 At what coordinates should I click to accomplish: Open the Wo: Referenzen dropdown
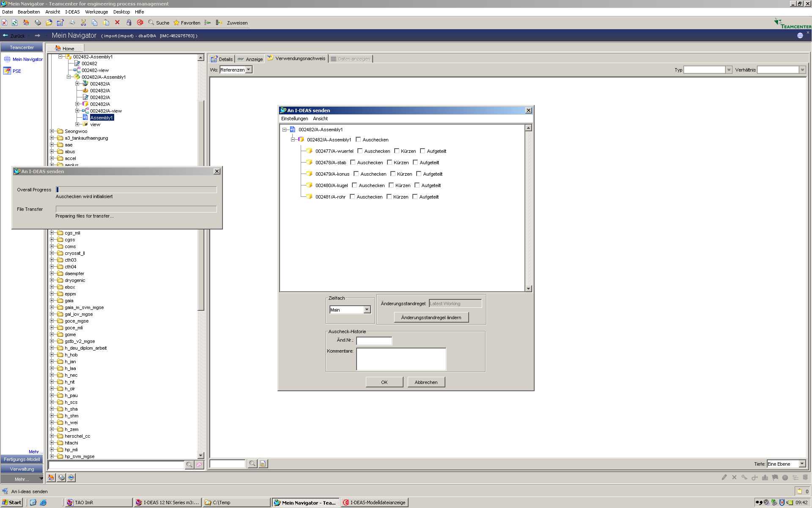point(249,70)
